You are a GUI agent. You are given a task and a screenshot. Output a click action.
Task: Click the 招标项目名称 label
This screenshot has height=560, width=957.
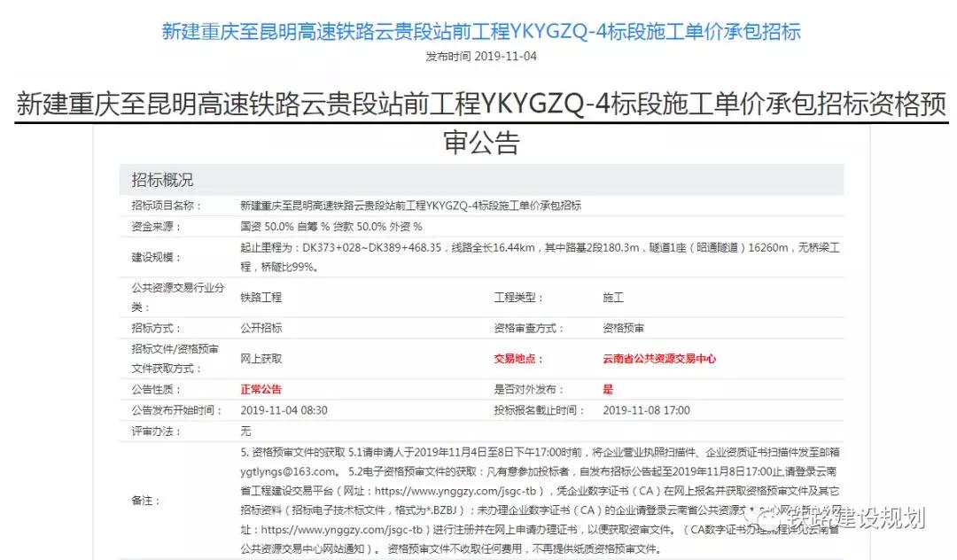(x=166, y=206)
